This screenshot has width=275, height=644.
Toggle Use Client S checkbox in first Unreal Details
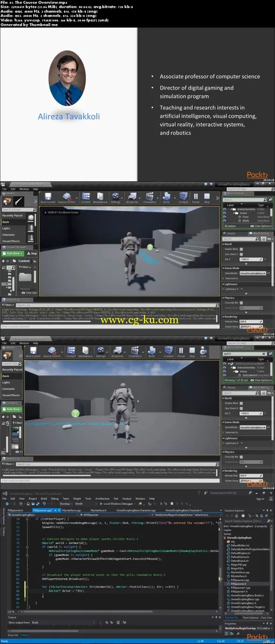242,254
